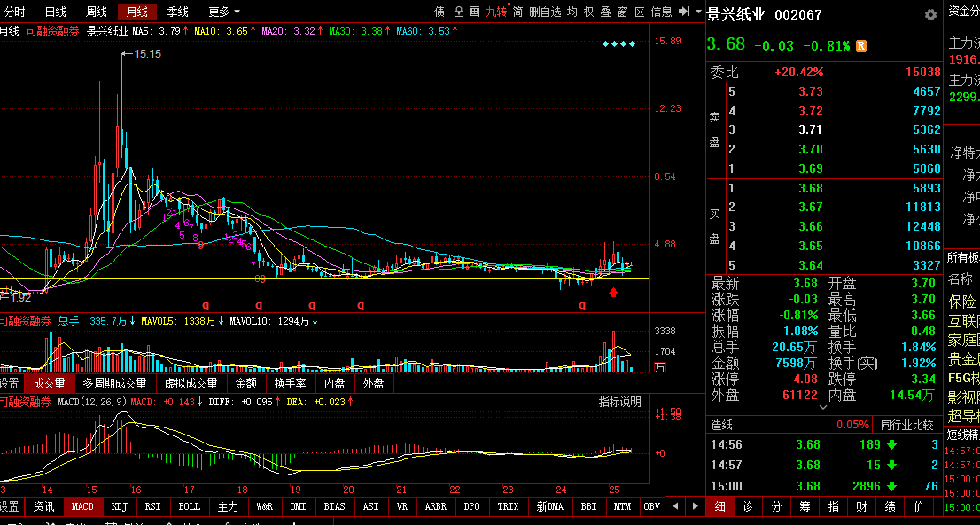Select the 金额 amount sub-tab
This screenshot has height=525, width=980.
point(245,383)
